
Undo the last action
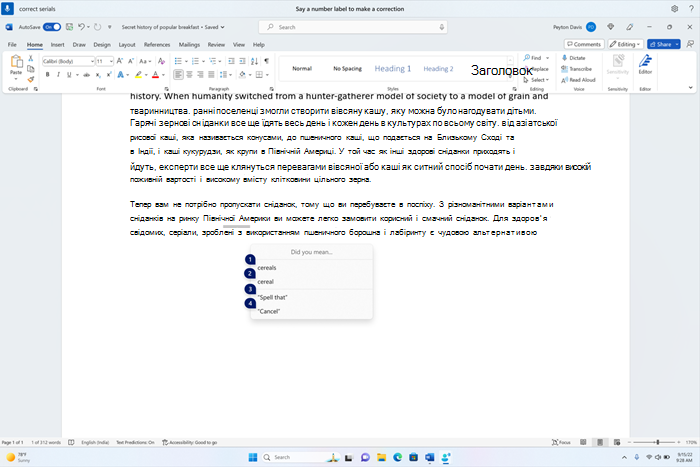[81, 27]
